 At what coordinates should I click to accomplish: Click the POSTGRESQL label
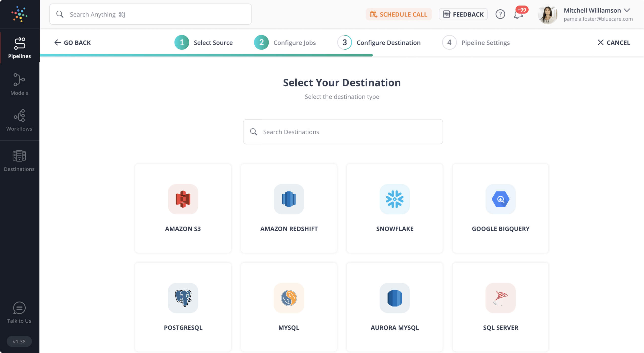click(183, 328)
